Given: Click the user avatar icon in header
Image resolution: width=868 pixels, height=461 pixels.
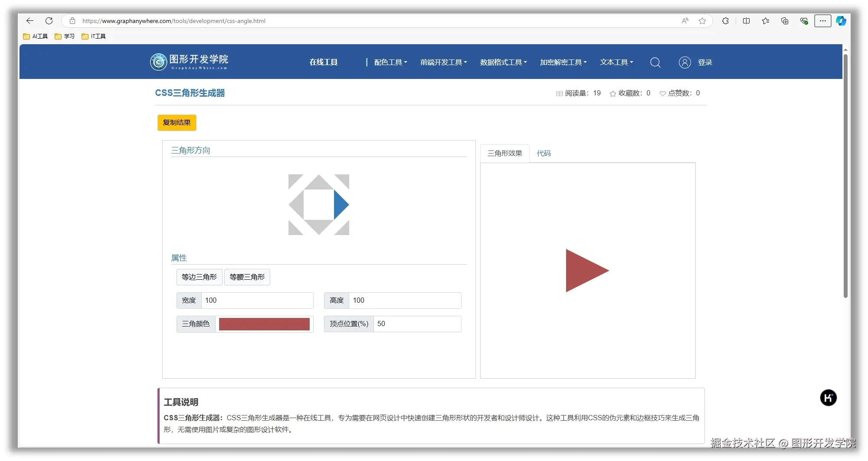Looking at the screenshot, I should pyautogui.click(x=685, y=62).
